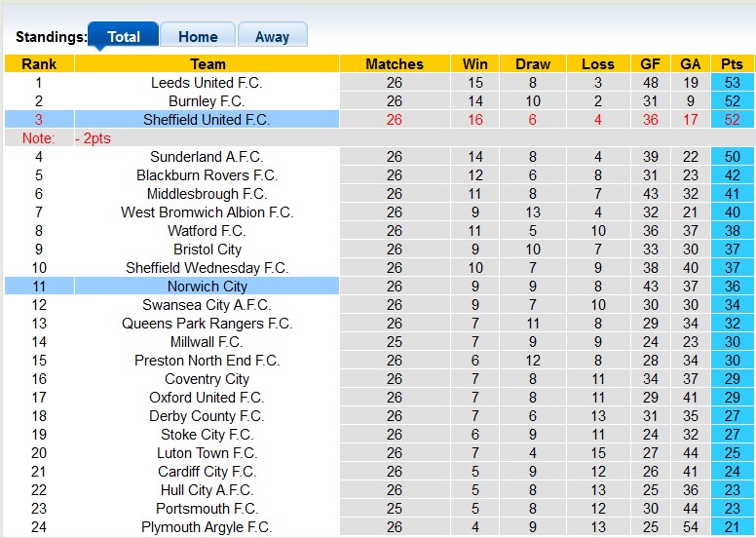756x538 pixels.
Task: Select the Away standings tab
Action: tap(272, 37)
